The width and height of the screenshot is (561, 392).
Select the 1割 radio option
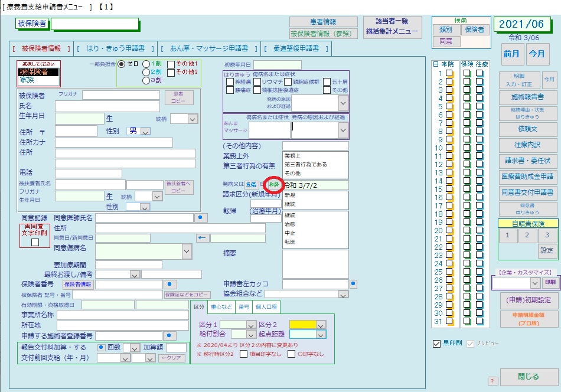click(146, 64)
